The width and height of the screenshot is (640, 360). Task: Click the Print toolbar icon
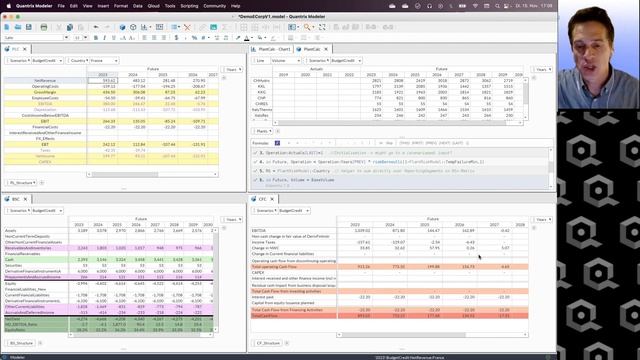[44, 27]
